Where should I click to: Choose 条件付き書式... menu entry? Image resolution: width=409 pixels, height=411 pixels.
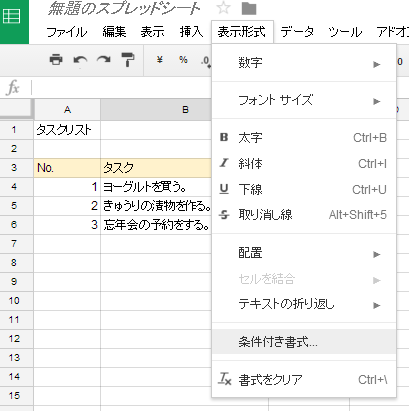click(x=304, y=342)
